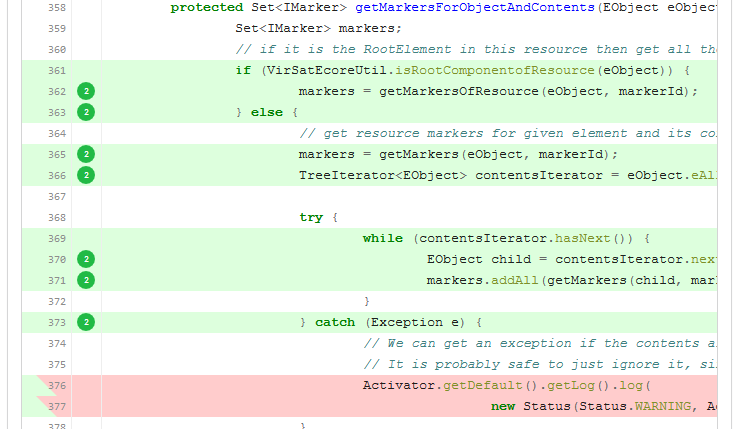Click the getMarkersForObjectAndContents method name

click(475, 8)
